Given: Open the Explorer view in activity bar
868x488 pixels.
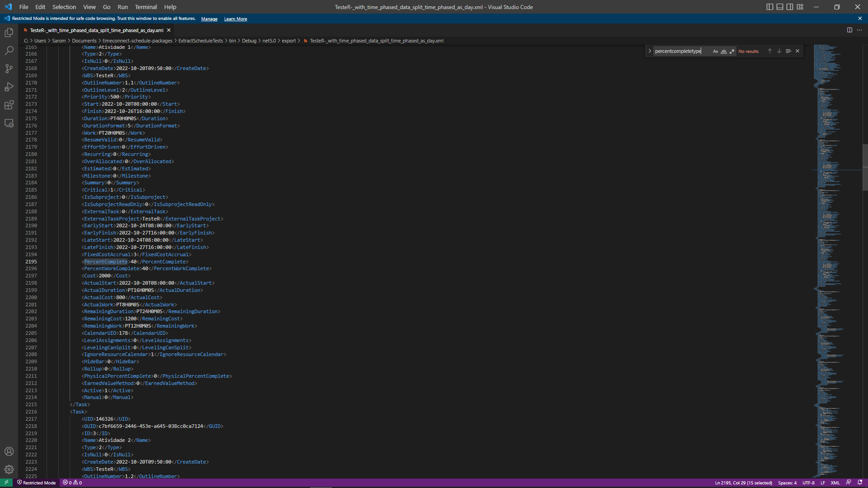Looking at the screenshot, I should (x=9, y=33).
